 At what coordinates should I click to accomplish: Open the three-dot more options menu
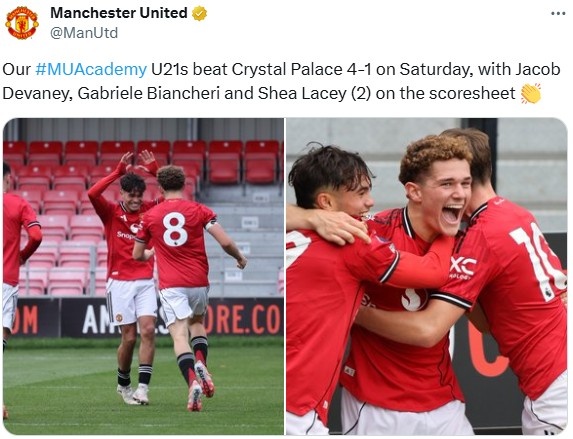(558, 14)
